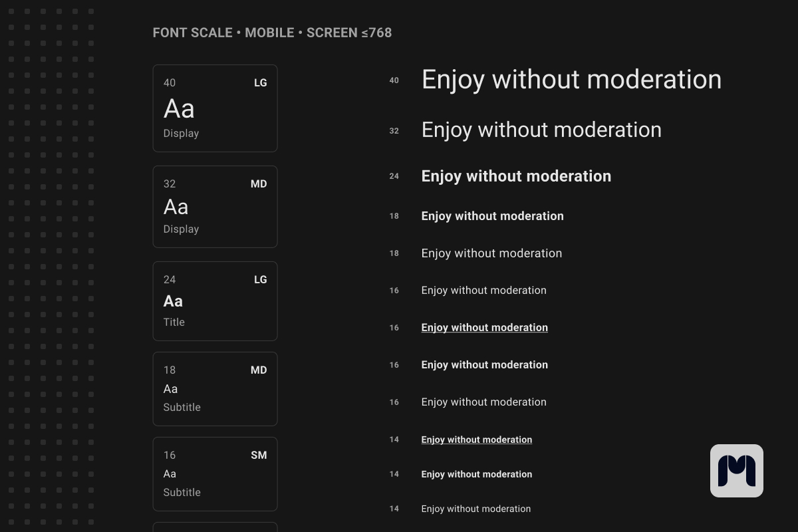The height and width of the screenshot is (532, 798).
Task: Select the LG badge on the 40 Display card
Action: [x=259, y=82]
